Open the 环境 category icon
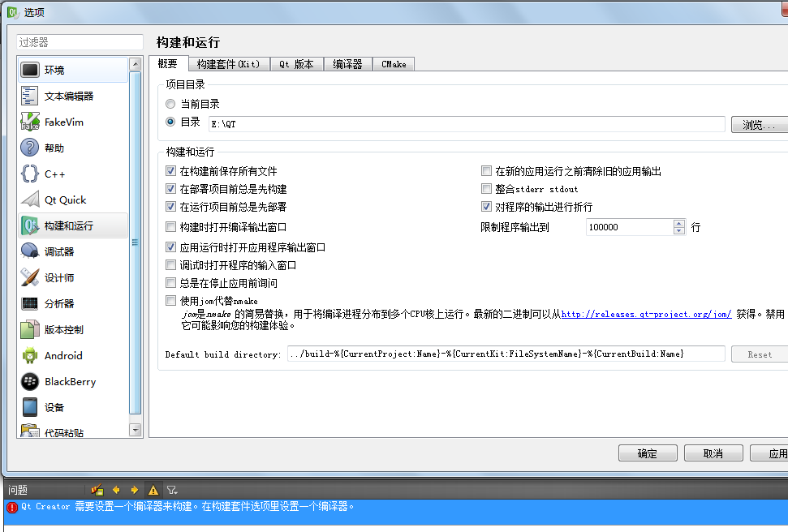The height and width of the screenshot is (532, 788). 30,70
